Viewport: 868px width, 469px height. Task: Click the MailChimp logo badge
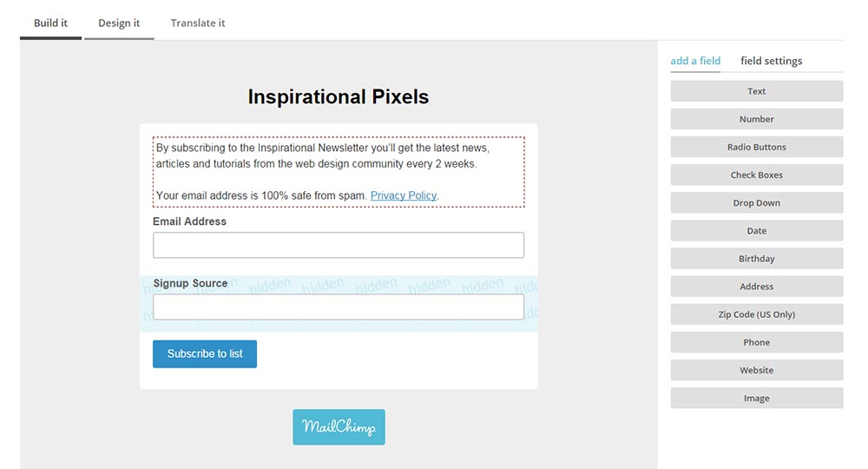(x=339, y=426)
